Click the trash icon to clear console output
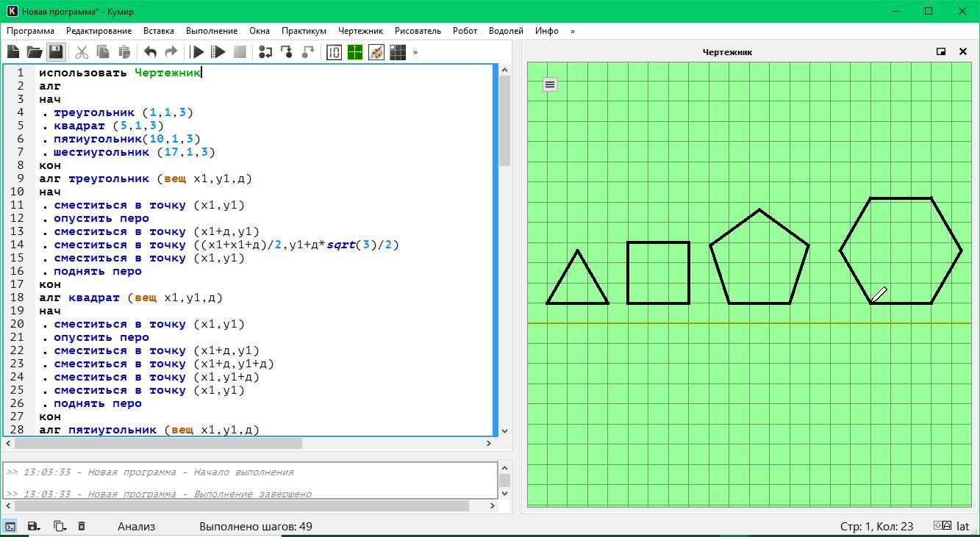The image size is (980, 537). tap(82, 526)
